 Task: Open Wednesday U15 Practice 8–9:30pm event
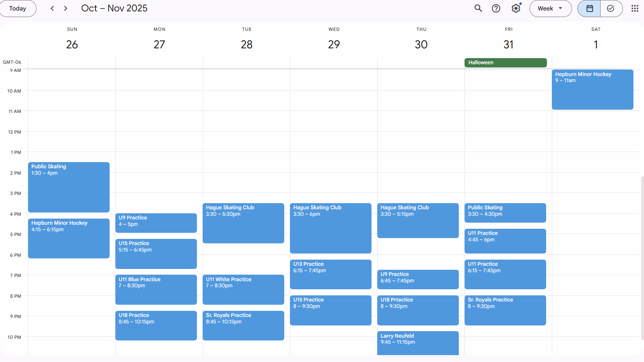331,310
